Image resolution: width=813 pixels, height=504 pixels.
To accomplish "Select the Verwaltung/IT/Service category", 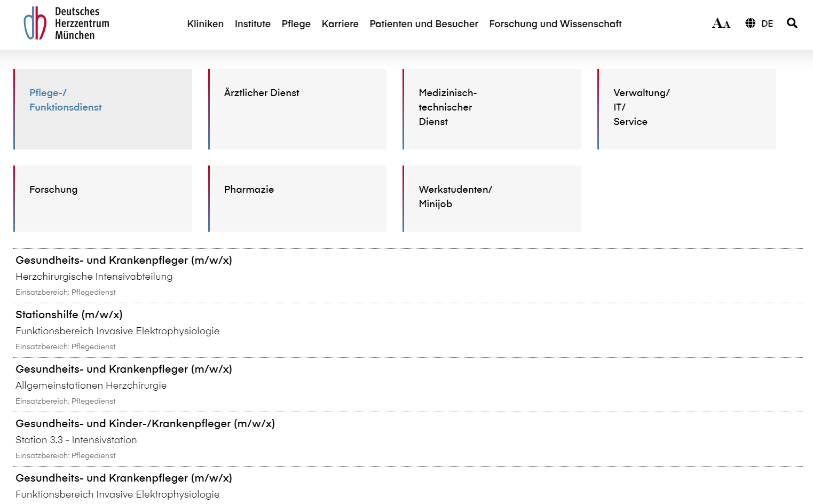I will tap(686, 109).
